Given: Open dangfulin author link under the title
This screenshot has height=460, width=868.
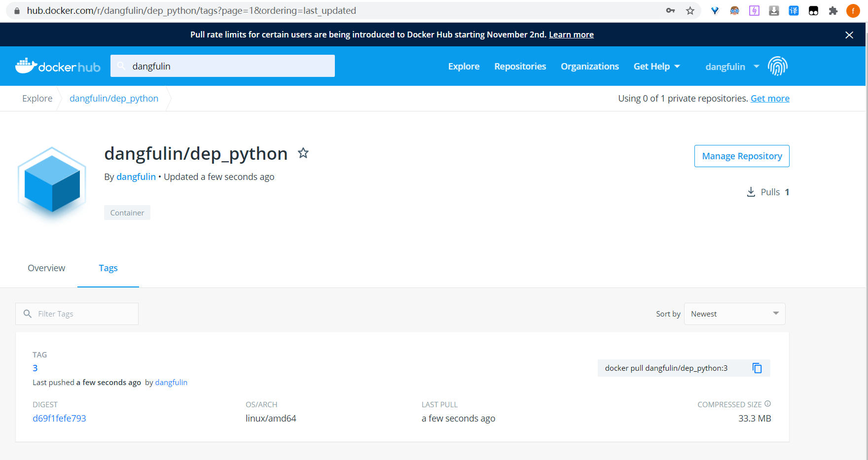Looking at the screenshot, I should click(x=136, y=177).
